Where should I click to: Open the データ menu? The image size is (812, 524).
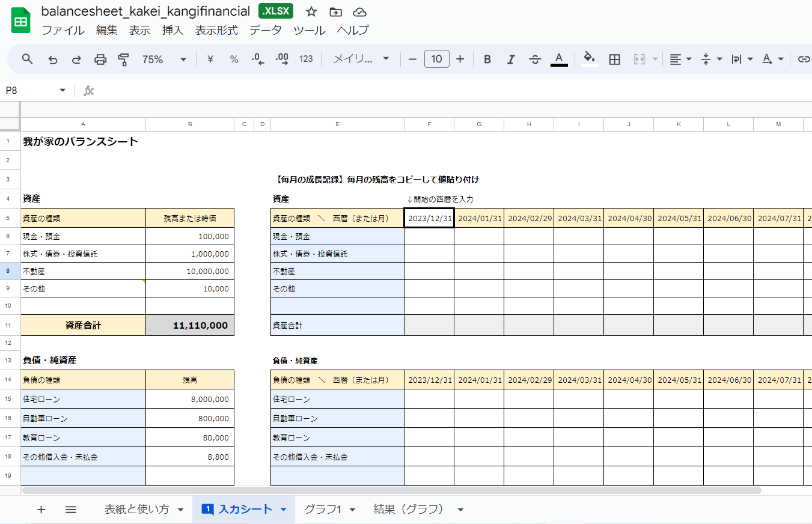pos(265,30)
